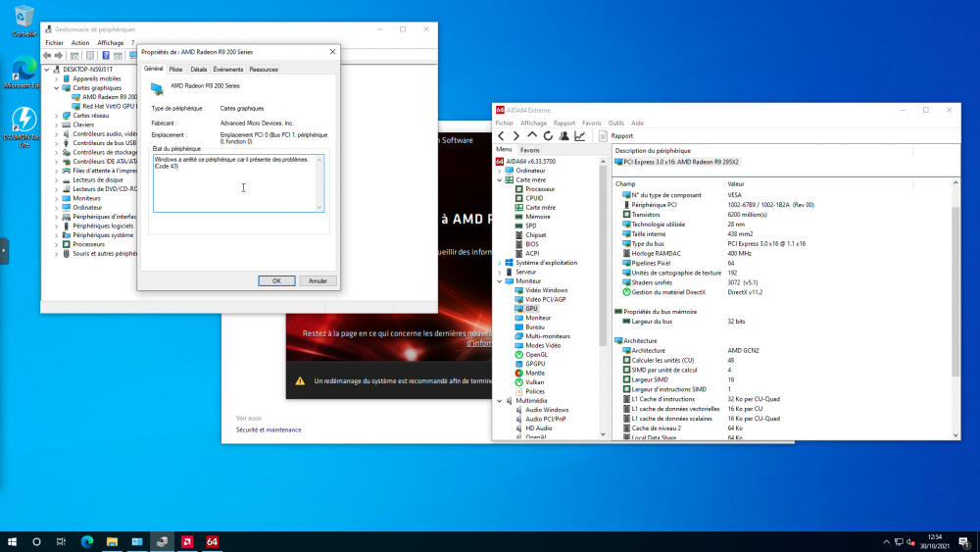This screenshot has height=552, width=980.
Task: Click the AIDA64 up-level arrow icon
Action: 532,135
